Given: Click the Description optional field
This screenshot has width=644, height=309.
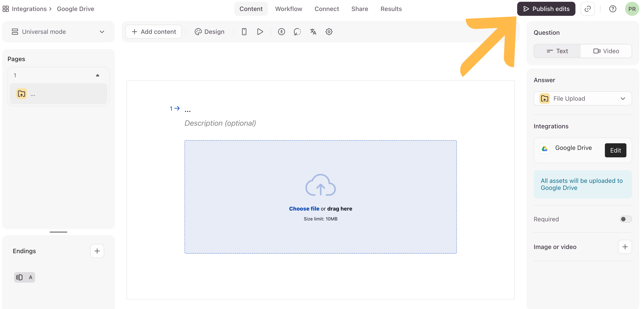Looking at the screenshot, I should click(220, 123).
